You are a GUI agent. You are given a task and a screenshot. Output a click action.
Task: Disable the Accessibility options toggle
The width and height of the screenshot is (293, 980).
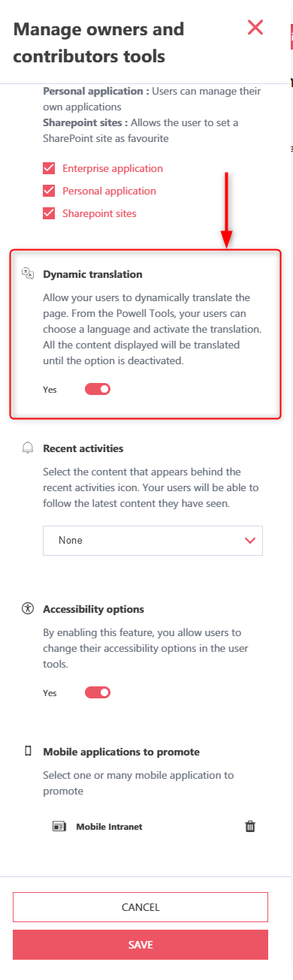click(x=98, y=692)
